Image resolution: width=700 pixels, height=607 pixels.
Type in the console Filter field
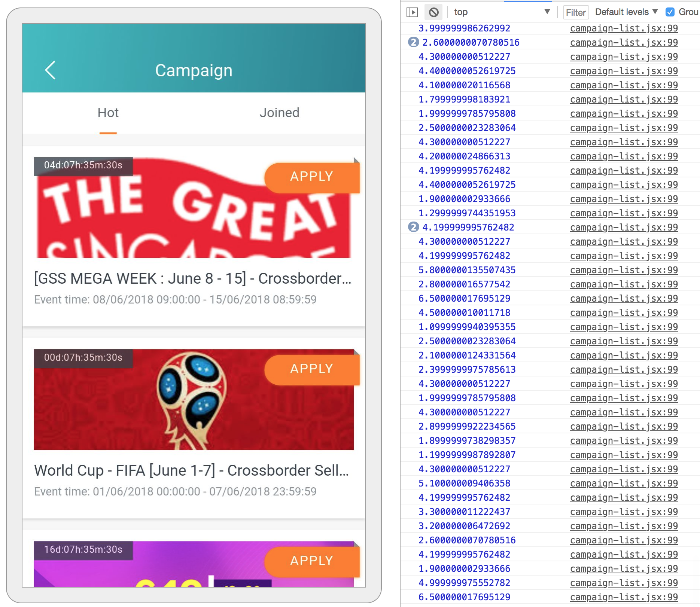click(576, 12)
